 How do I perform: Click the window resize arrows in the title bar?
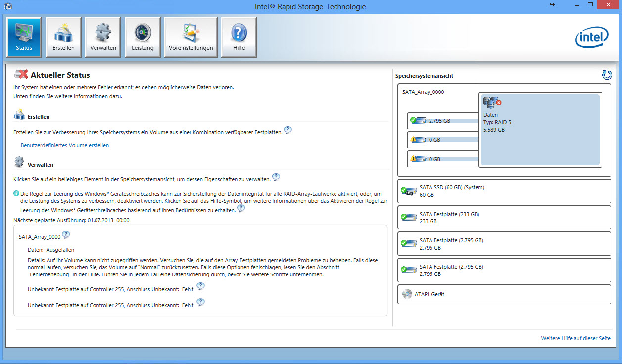[553, 5]
